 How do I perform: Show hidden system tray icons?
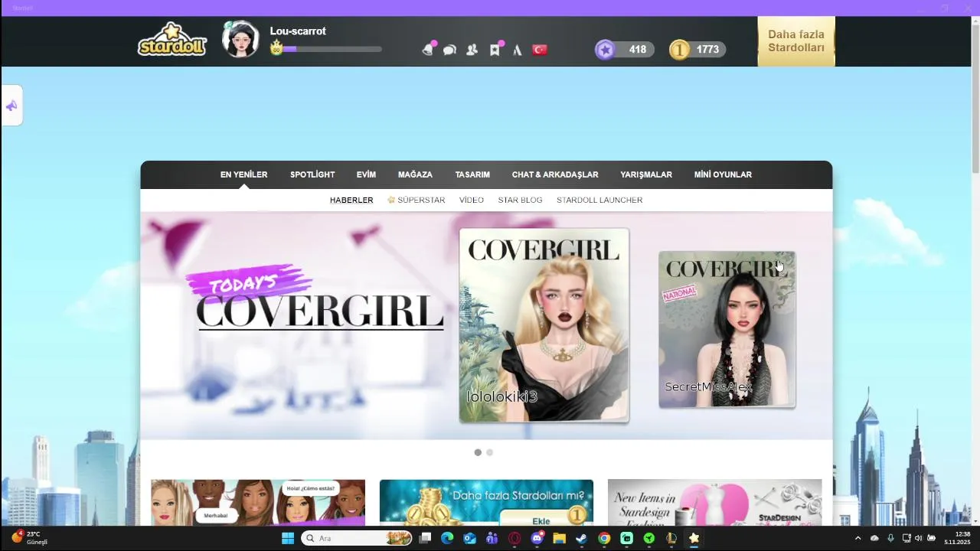point(857,538)
